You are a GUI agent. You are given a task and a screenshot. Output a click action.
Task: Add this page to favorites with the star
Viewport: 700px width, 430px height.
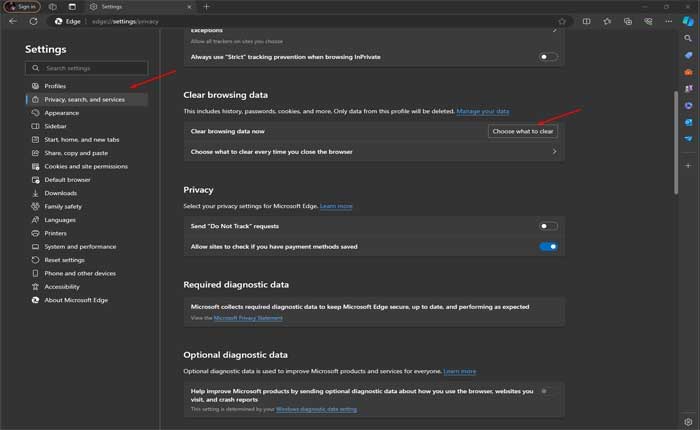[562, 20]
